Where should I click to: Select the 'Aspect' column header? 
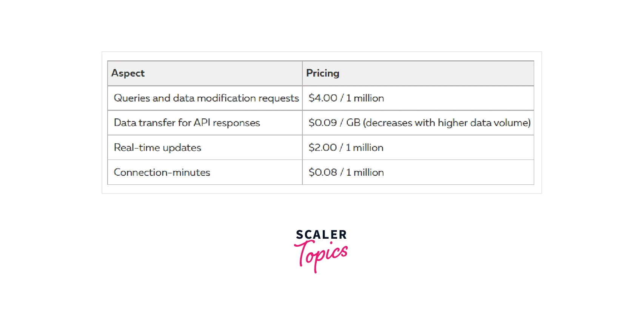[128, 73]
